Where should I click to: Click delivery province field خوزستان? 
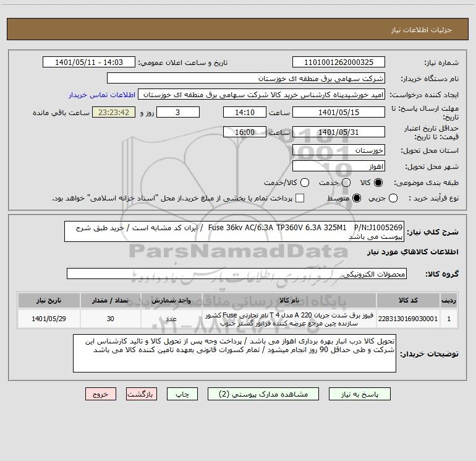click(339, 150)
